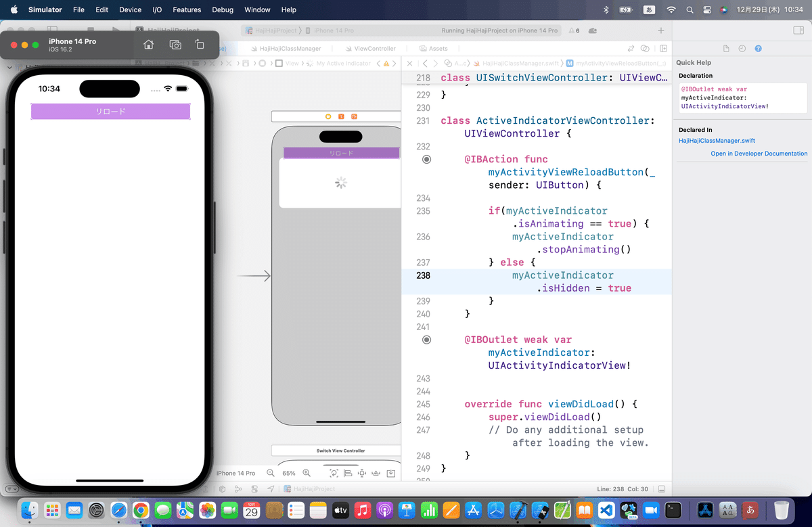
Task: Choose the iPhone 14 Pro run destination
Action: click(x=330, y=30)
